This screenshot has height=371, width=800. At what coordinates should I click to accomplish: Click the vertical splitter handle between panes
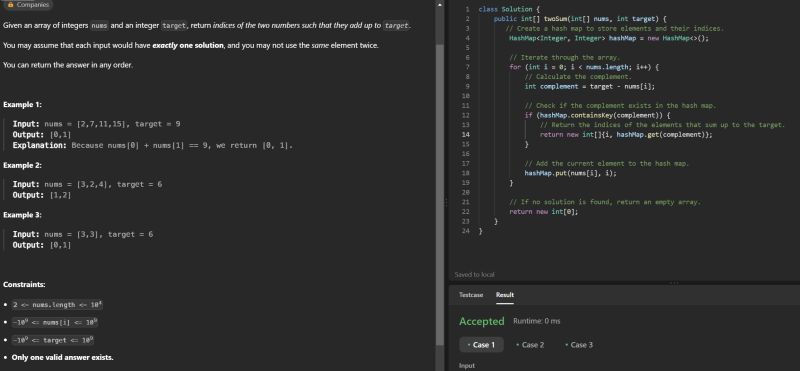[446, 203]
